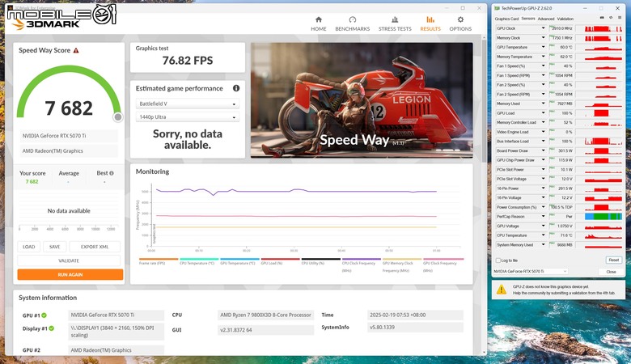Screen dimensions: 631x364
Task: Switch to the RESULTS section
Action: (x=430, y=23)
